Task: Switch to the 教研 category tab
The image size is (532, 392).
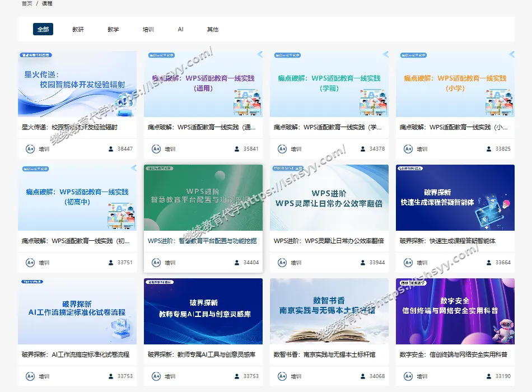Action: click(x=78, y=30)
